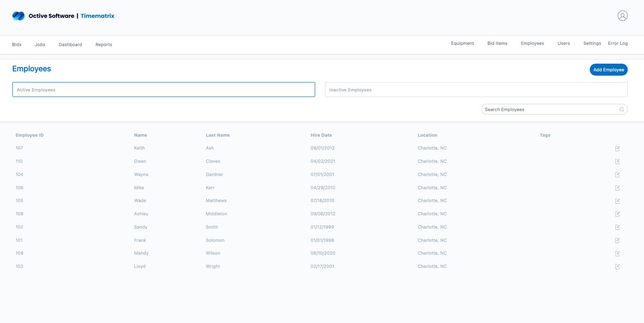
Task: Switch to Active Employees tab
Action: tap(164, 90)
